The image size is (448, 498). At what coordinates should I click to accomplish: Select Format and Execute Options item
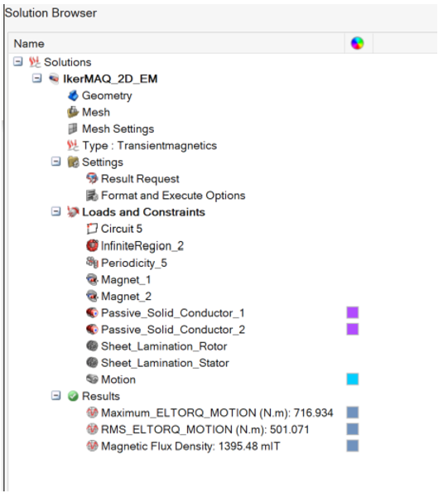173,196
